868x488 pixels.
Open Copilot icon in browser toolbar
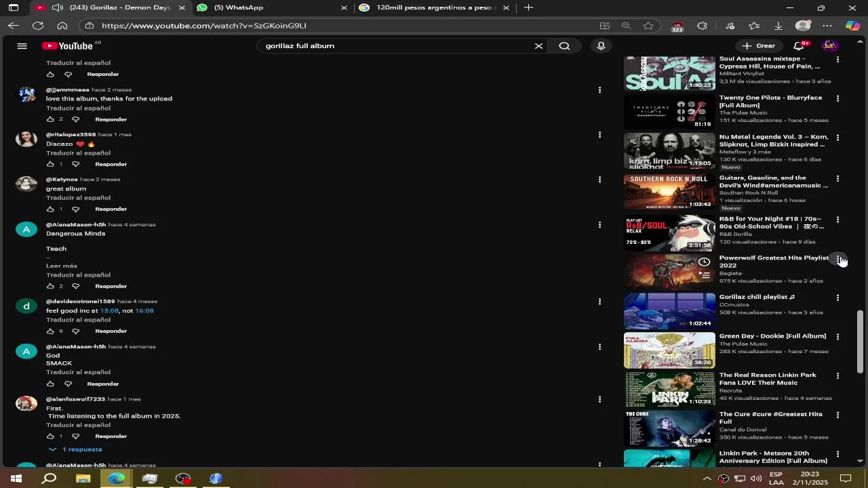852,26
